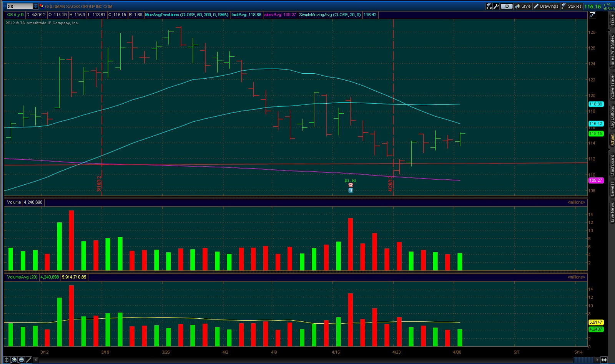Click the time axis expand/compress icon
The image size is (615, 364).
604,360
